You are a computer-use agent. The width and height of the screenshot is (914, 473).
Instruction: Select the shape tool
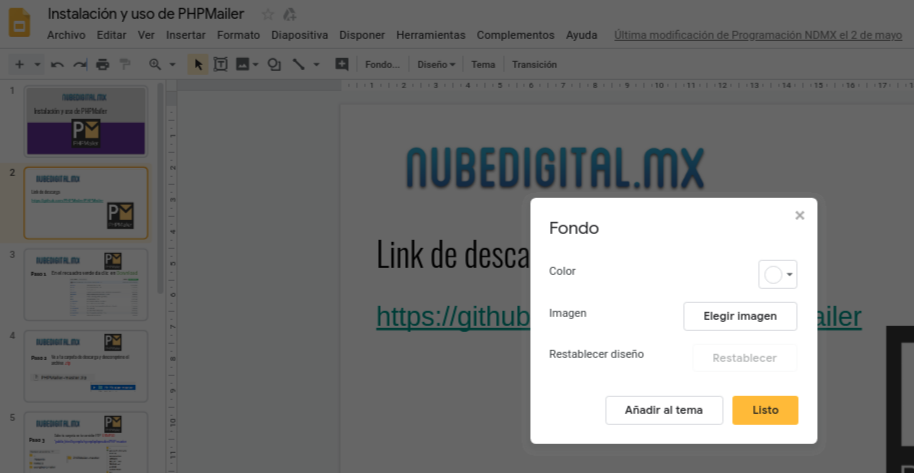(x=275, y=65)
